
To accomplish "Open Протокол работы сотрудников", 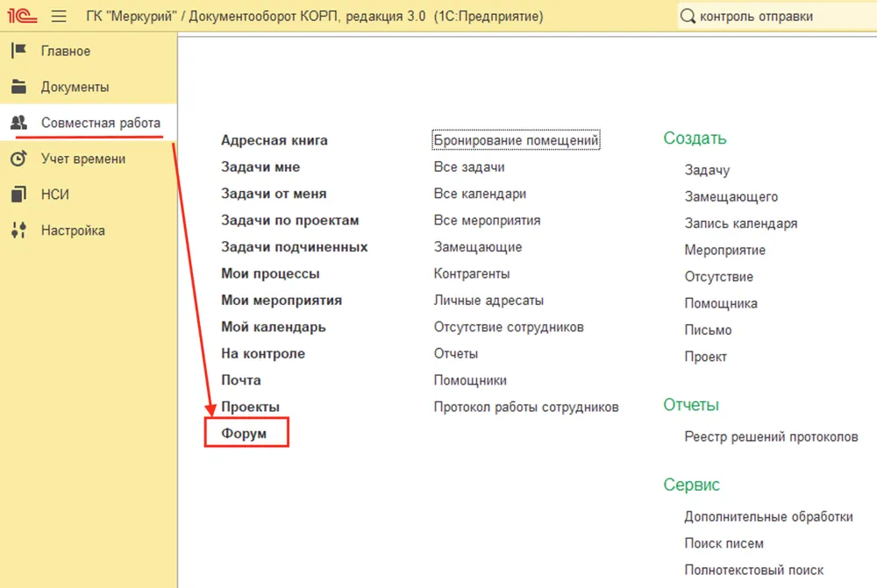I will pyautogui.click(x=526, y=407).
